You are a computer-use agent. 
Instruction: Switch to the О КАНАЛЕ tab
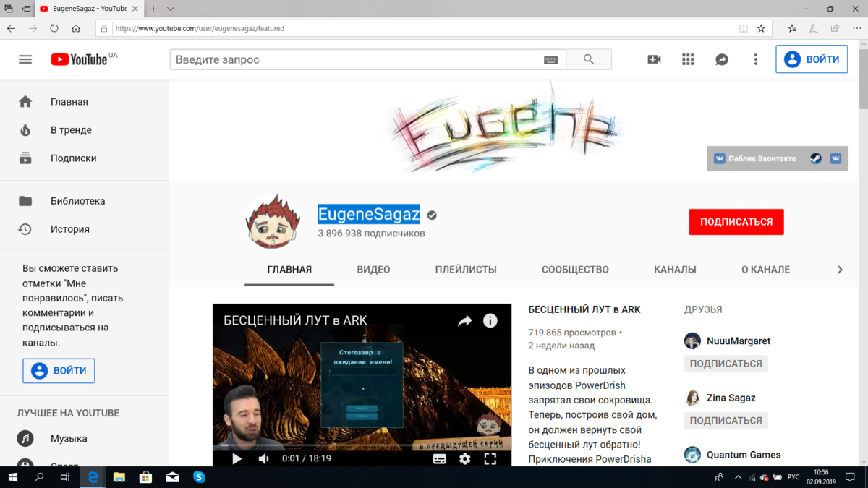pyautogui.click(x=765, y=270)
